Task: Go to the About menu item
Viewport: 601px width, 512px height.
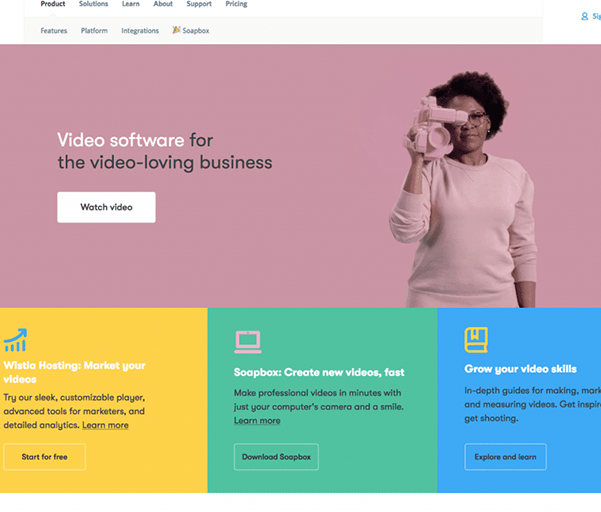Action: click(163, 5)
